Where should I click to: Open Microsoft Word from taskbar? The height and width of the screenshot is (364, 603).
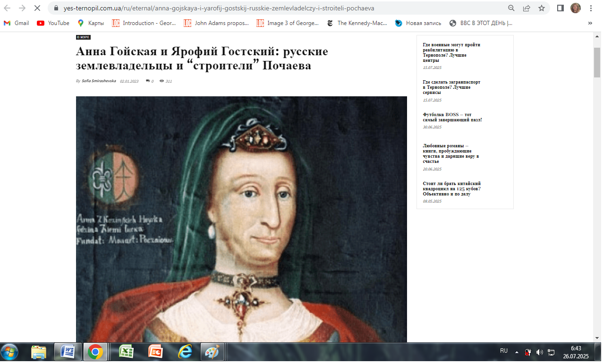[x=68, y=352]
